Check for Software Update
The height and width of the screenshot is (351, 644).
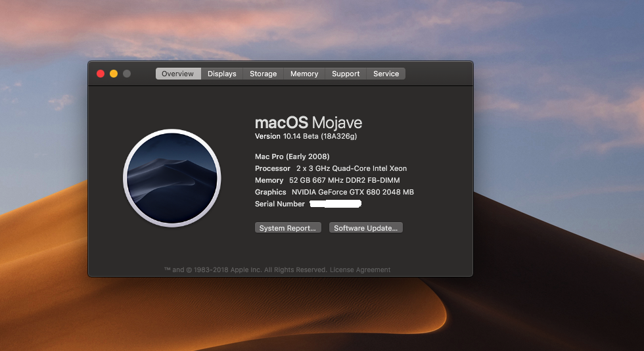pyautogui.click(x=365, y=227)
